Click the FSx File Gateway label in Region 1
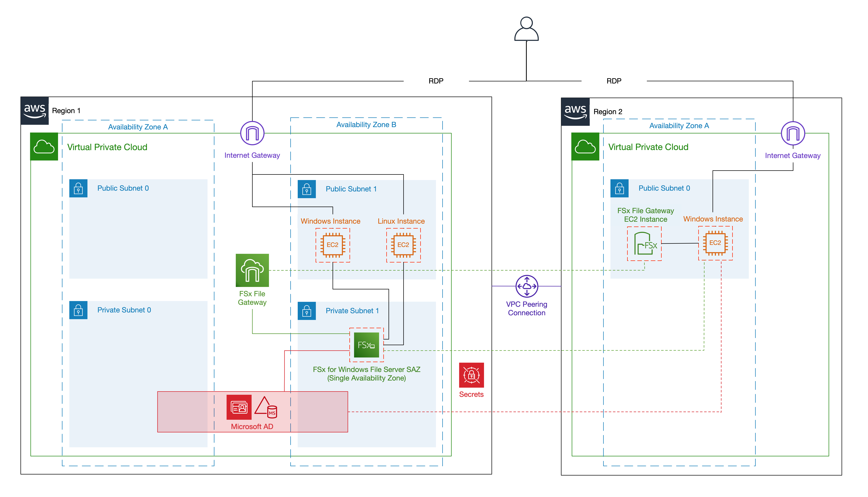Screen dimensions: 868x497 [252, 298]
